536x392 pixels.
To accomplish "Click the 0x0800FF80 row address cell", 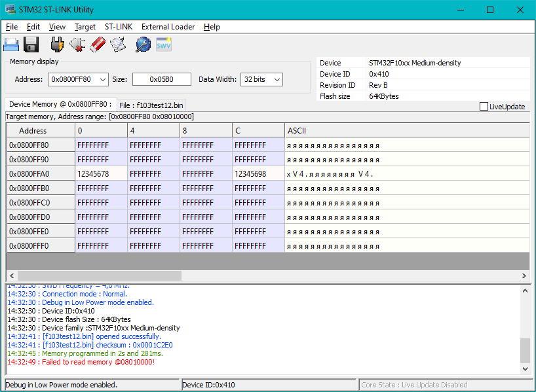I will [41, 145].
